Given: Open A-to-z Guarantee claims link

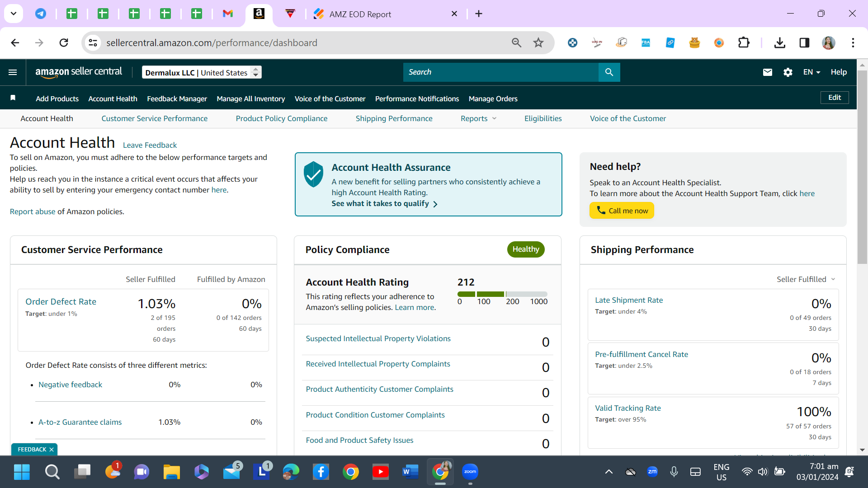Looking at the screenshot, I should coord(80,422).
